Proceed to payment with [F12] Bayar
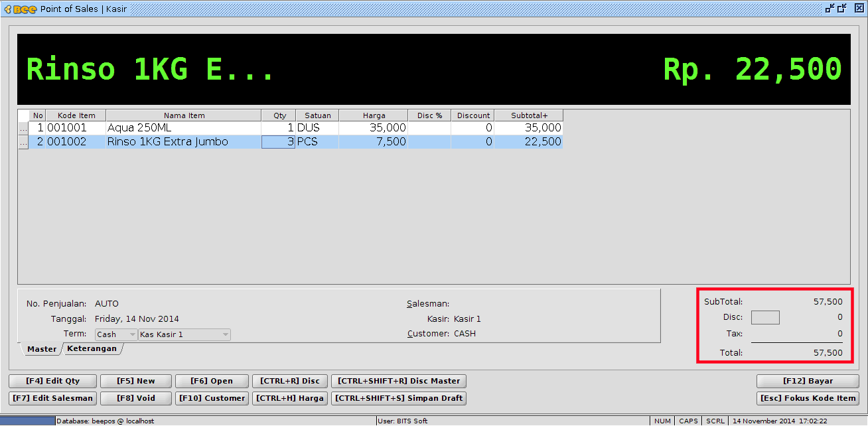The height and width of the screenshot is (426, 868). [x=808, y=381]
